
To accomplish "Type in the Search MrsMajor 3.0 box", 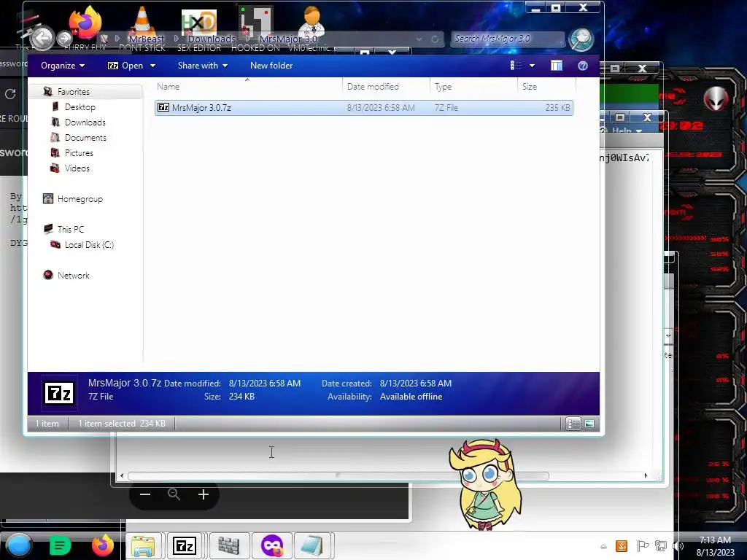I will [x=508, y=39].
